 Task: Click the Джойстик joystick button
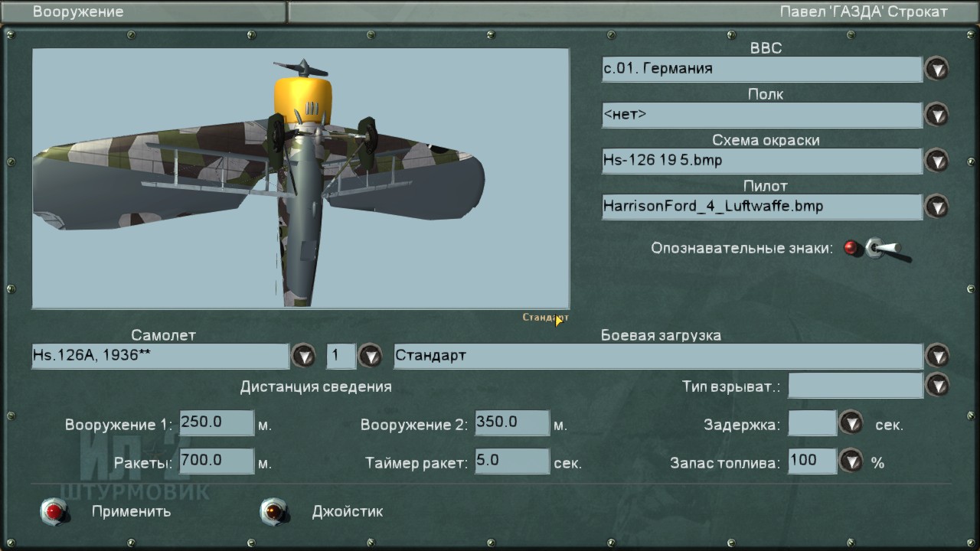pyautogui.click(x=274, y=511)
